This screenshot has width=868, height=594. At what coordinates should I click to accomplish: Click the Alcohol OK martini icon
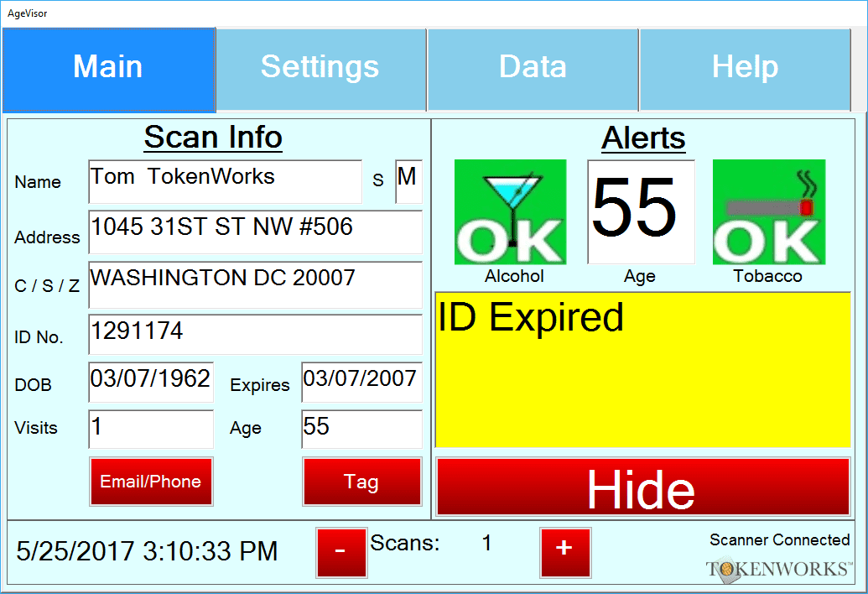511,212
